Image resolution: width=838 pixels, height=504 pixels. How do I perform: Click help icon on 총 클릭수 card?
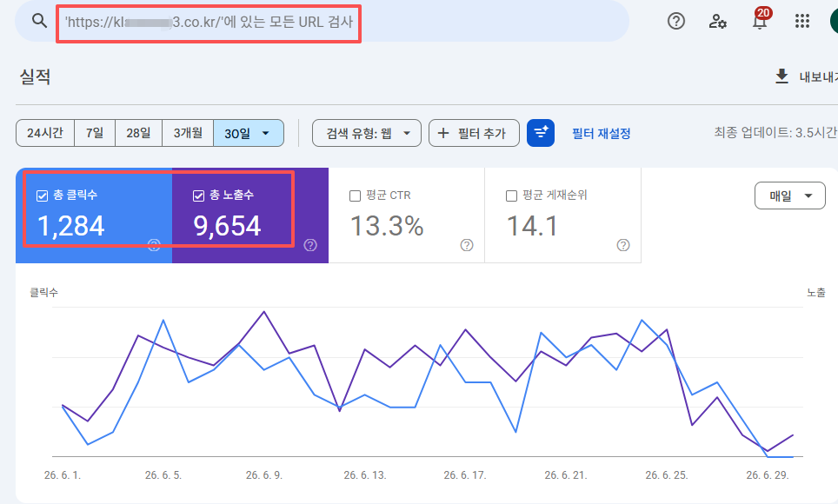154,245
